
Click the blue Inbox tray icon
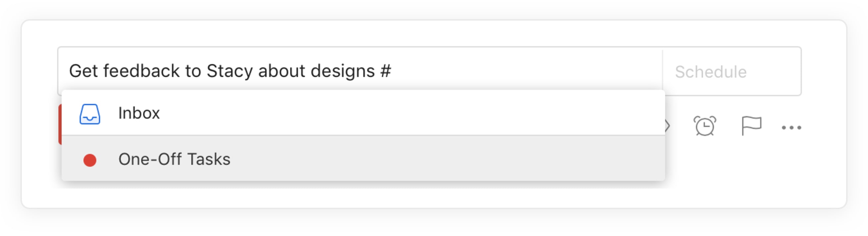[x=89, y=113]
